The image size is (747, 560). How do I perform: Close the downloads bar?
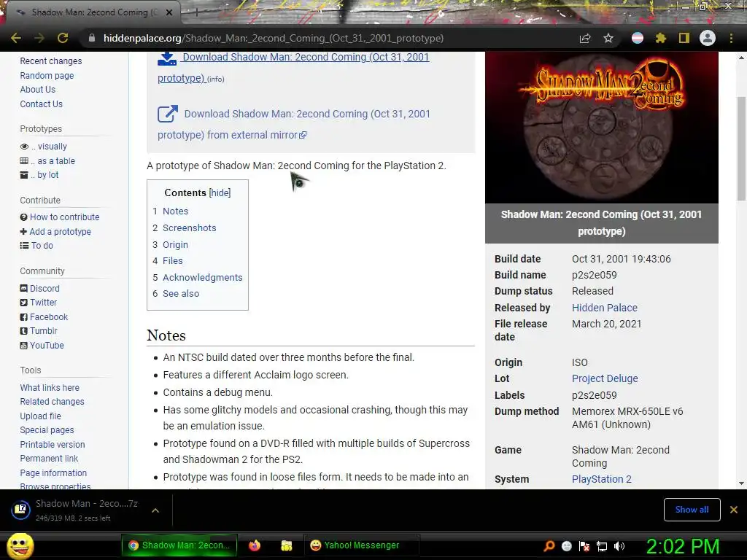(734, 510)
